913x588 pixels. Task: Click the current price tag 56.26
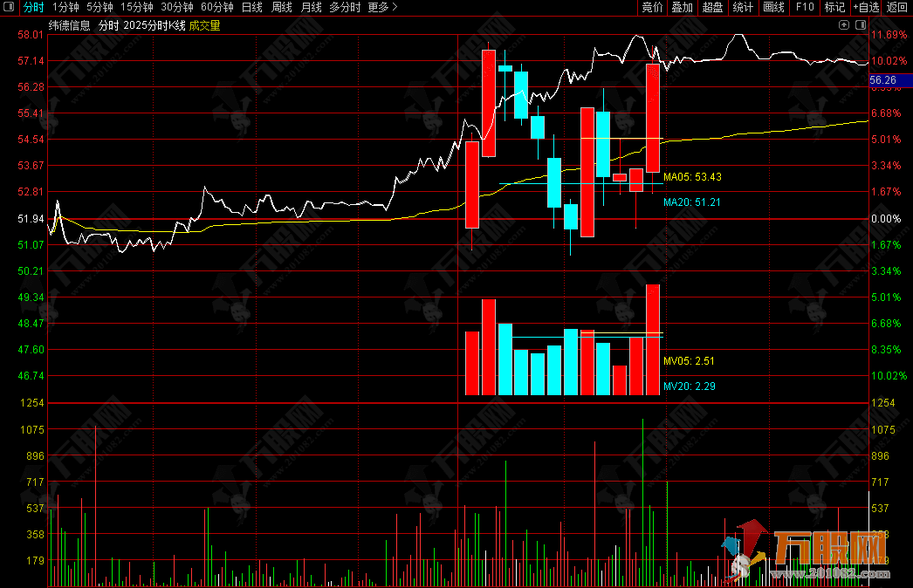coord(890,80)
